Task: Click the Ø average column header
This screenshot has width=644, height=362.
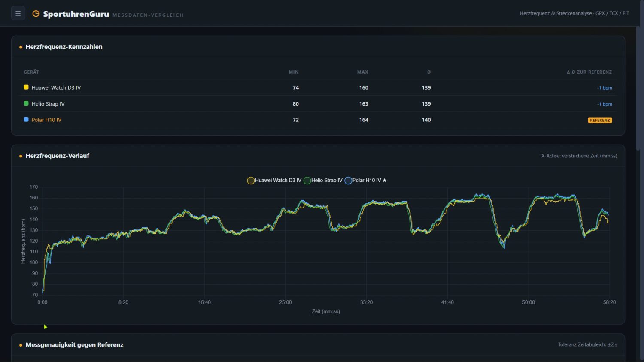Action: click(429, 72)
